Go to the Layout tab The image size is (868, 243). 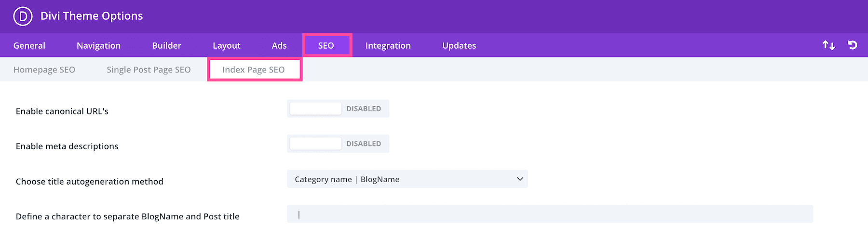click(226, 46)
